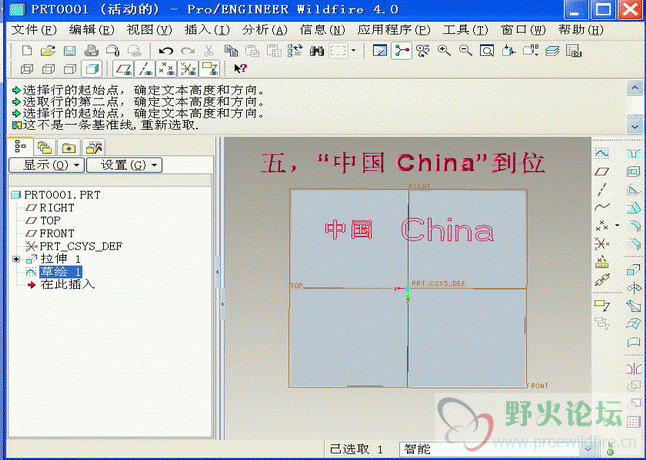Expand the 拉伸 1 feature node

(16, 259)
